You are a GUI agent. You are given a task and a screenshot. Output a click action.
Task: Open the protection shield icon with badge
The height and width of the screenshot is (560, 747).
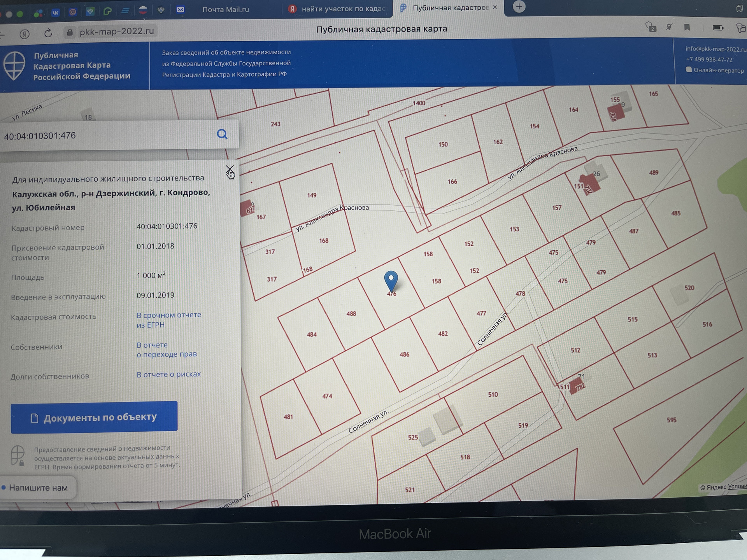pos(651,27)
